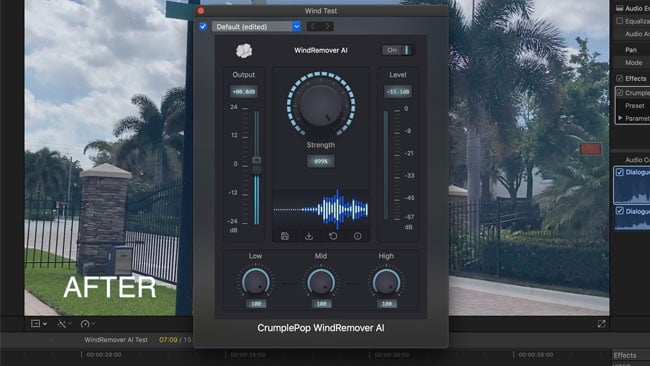The width and height of the screenshot is (650, 366).
Task: Open the retiming speedometer menu
Action: coord(87,324)
